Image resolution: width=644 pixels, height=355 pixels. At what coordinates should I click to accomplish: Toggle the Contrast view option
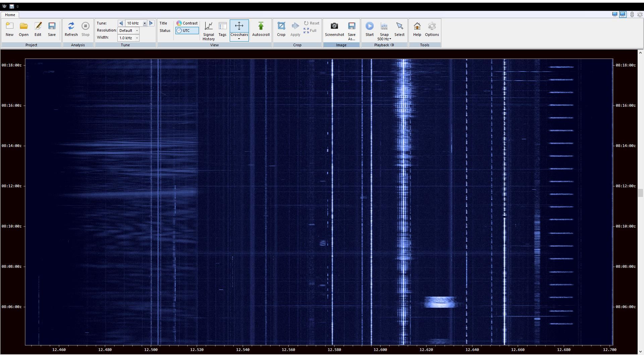point(187,23)
